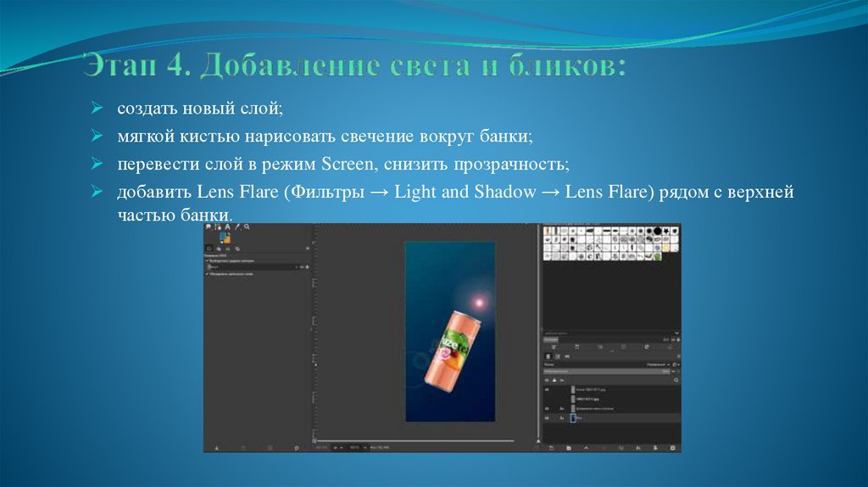Screen dimensions: 868x487
Task: Toggle eye visibility of third layer
Action: (x=547, y=409)
